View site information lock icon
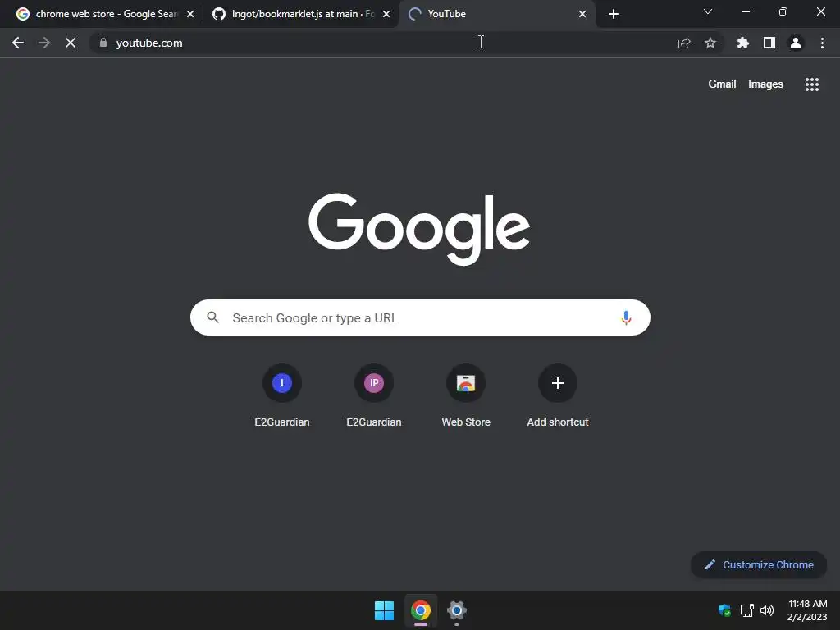 (x=103, y=43)
